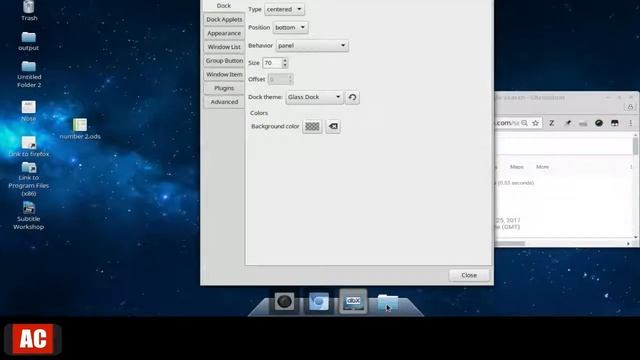Click the lock-shaped icon under Chromium title bar
Image resolution: width=640 pixels, height=360 pixels.
point(630,107)
